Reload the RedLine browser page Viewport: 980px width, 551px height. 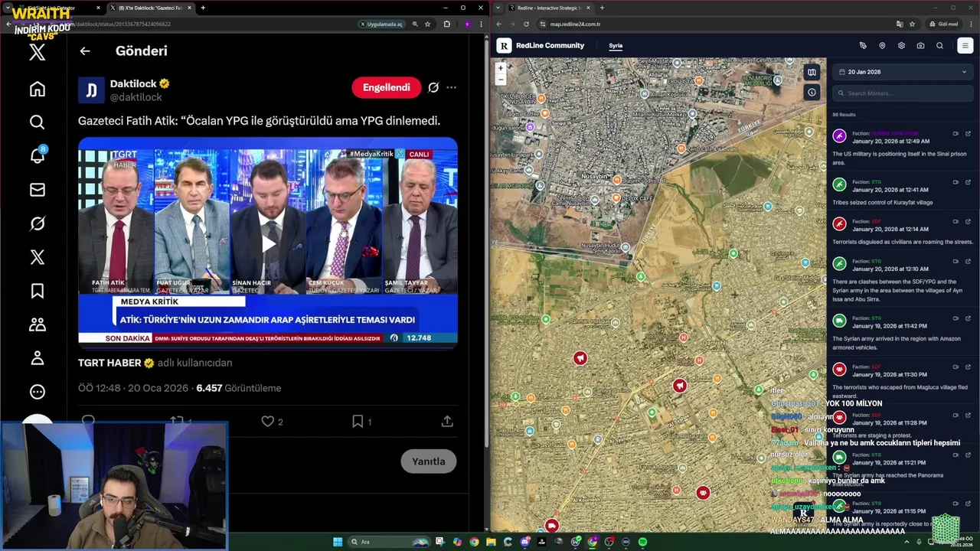[x=526, y=24]
